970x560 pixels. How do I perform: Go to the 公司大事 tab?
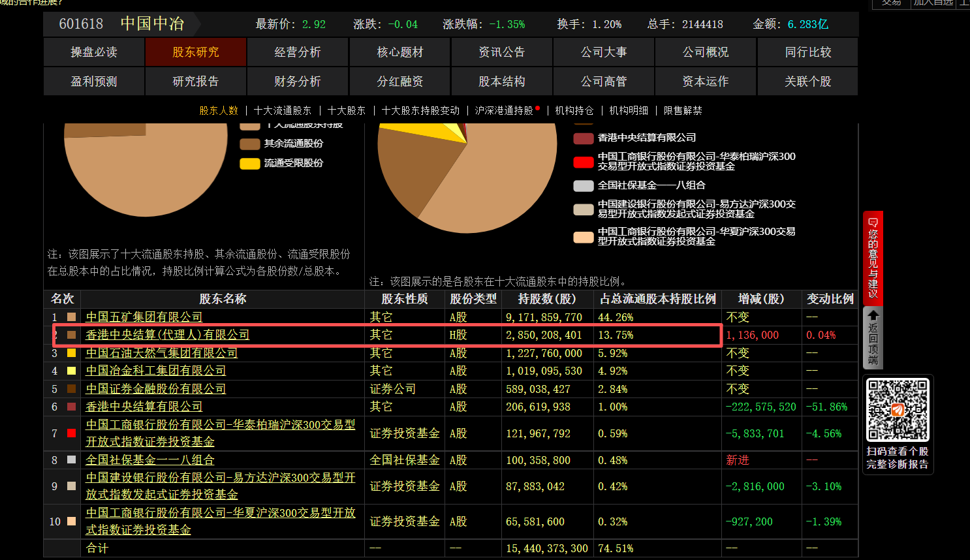(604, 52)
